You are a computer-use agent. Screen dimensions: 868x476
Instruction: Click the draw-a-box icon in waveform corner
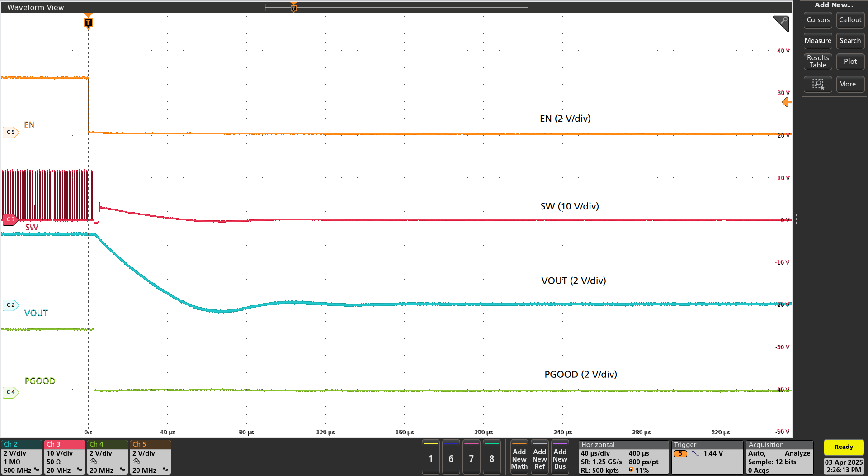point(781,23)
